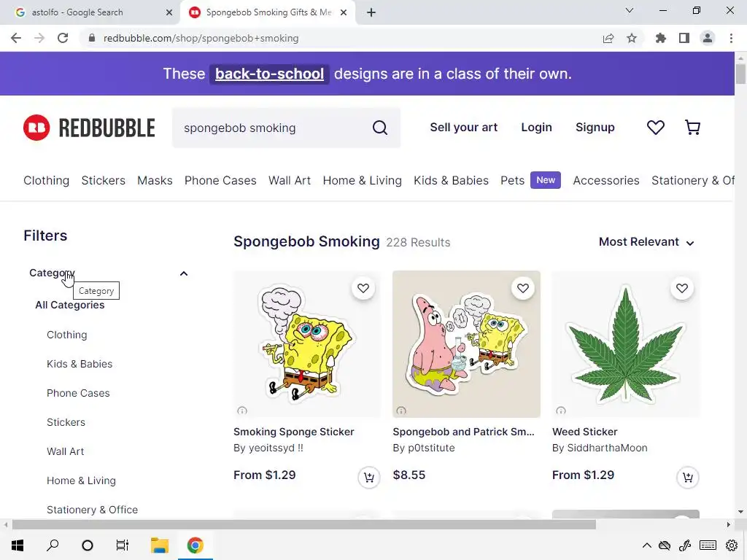Image resolution: width=747 pixels, height=560 pixels.
Task: Close the astolfo Google Search tab
Action: click(x=169, y=12)
